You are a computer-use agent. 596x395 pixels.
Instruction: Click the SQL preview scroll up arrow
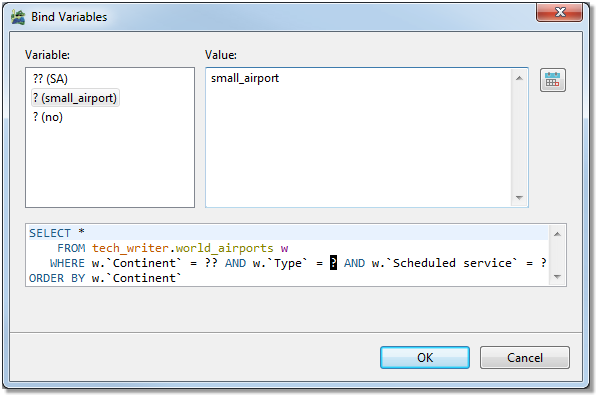tap(557, 234)
